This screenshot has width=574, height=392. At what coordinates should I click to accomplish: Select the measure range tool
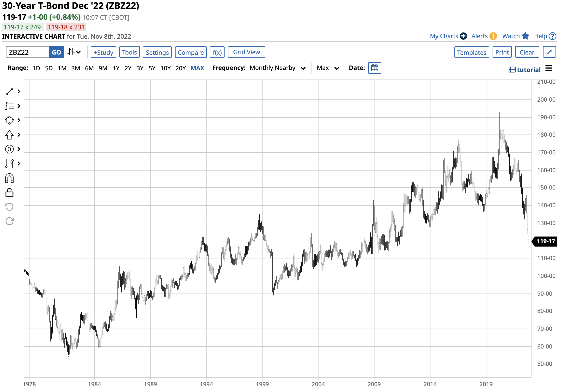coord(9,164)
